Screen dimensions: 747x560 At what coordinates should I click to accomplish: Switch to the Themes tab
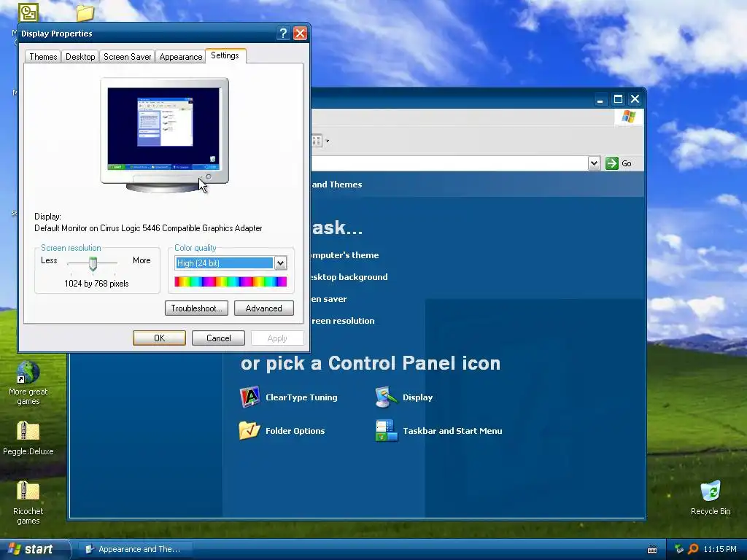(43, 57)
